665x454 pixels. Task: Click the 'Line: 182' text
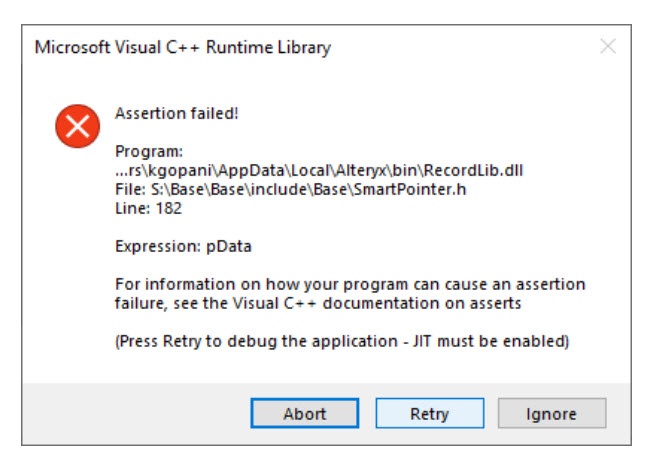click(x=149, y=209)
